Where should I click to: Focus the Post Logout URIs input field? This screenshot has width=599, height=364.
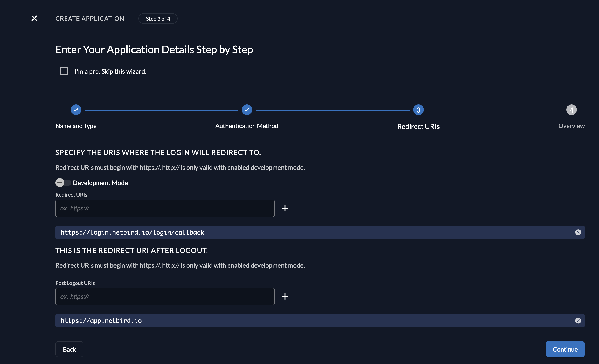coord(165,297)
